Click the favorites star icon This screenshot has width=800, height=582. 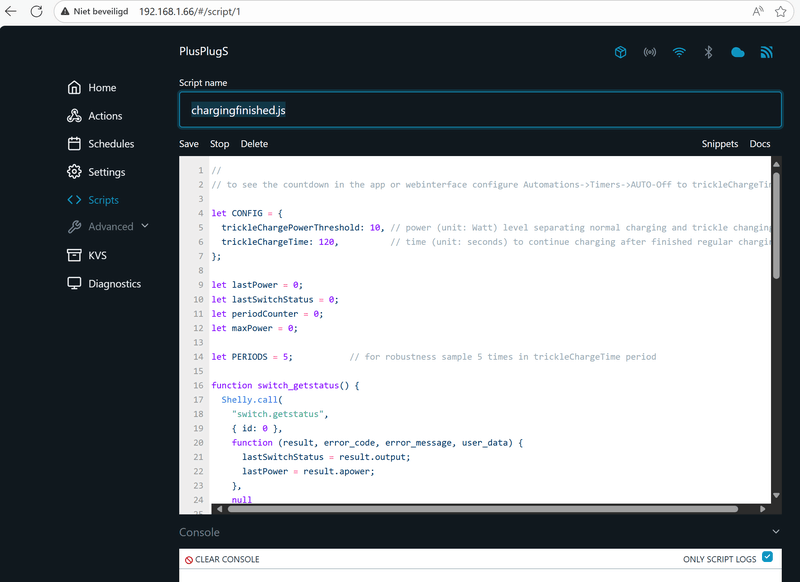coord(781,11)
